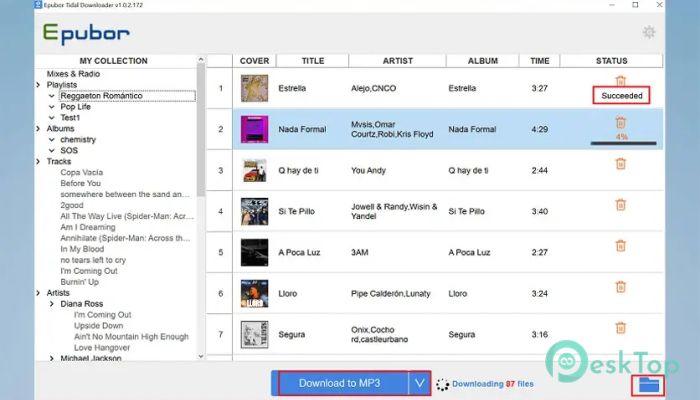Sort by the TIME column header
Screen dimensions: 700x400
point(540,61)
